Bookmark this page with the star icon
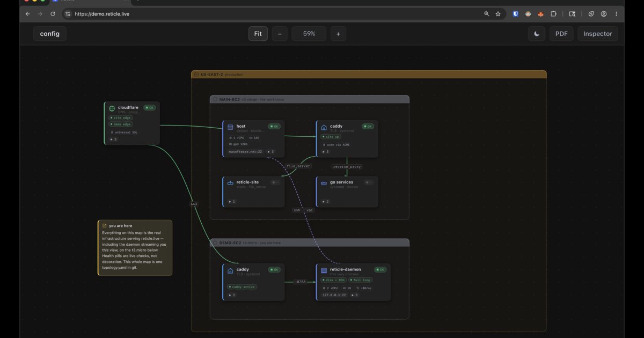The image size is (644, 338). 498,14
